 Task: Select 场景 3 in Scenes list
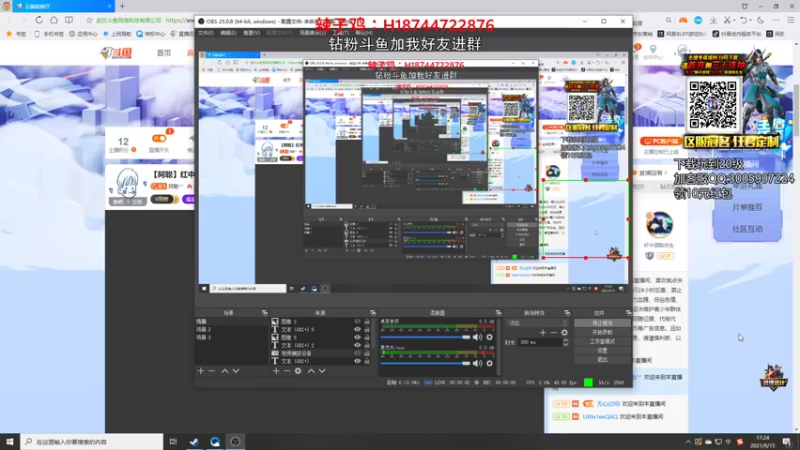(232, 337)
